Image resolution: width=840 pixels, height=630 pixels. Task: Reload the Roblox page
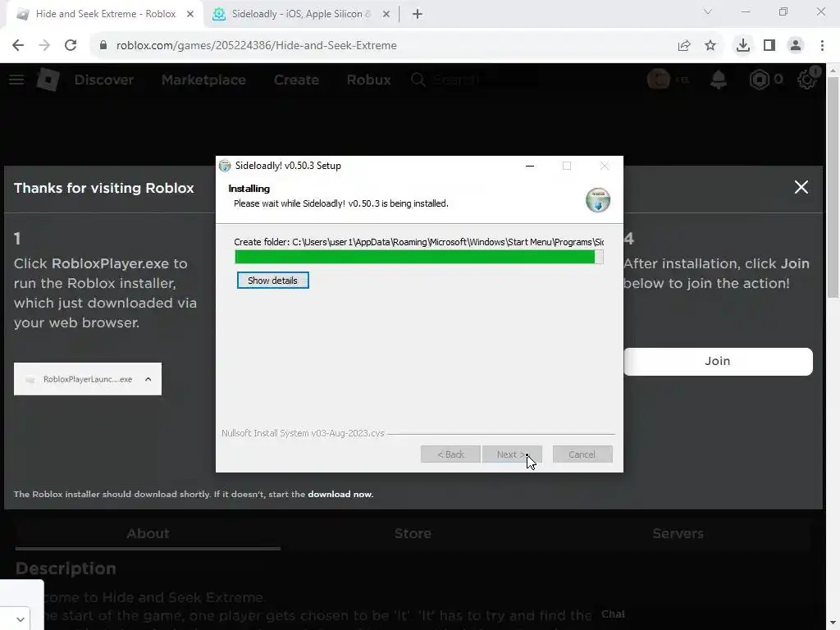pyautogui.click(x=71, y=46)
